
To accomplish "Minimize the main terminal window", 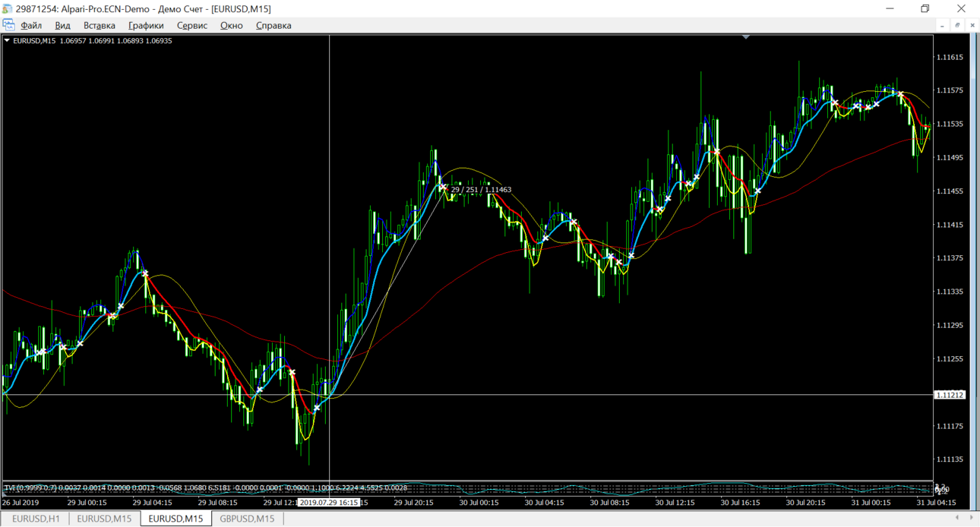I will click(x=890, y=8).
